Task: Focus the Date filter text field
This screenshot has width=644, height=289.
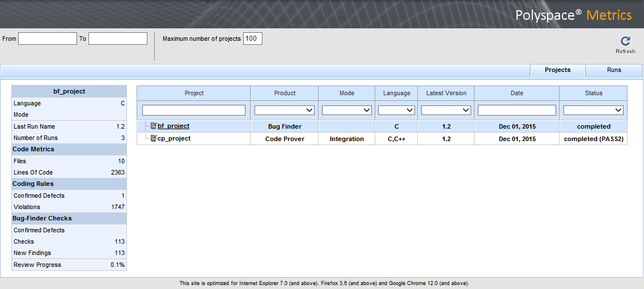Action: (x=516, y=110)
